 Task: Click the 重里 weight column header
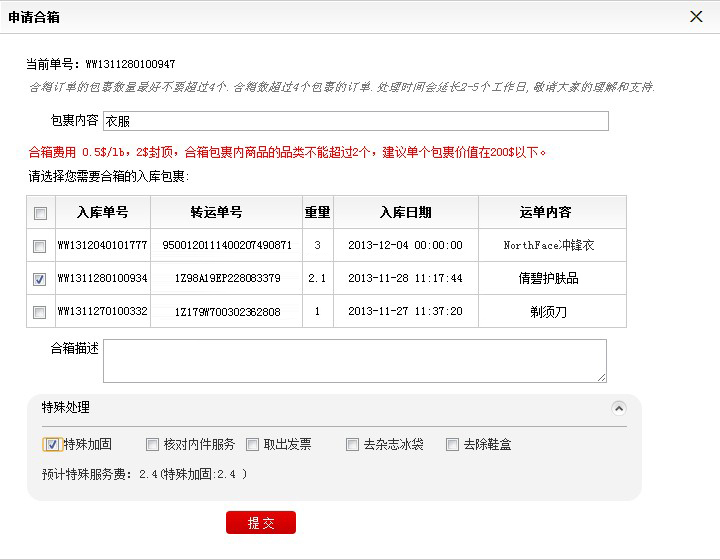point(317,212)
